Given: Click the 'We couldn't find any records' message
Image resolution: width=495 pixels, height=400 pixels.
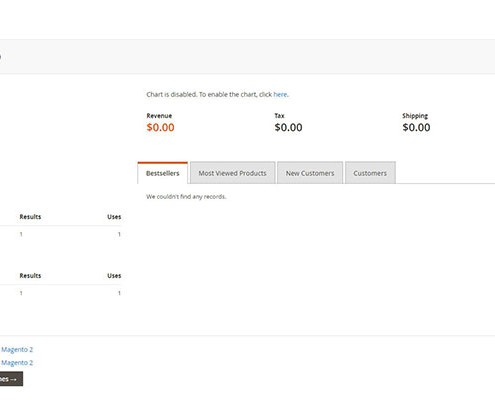Looking at the screenshot, I should pyautogui.click(x=186, y=197).
